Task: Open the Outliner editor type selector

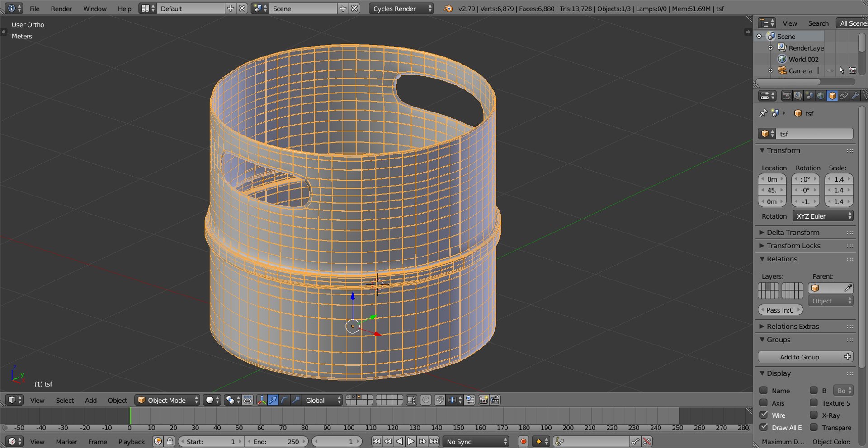Action: [x=767, y=23]
